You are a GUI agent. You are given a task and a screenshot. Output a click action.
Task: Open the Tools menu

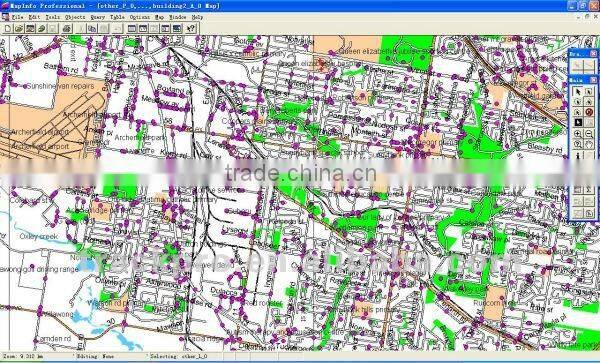pyautogui.click(x=53, y=17)
